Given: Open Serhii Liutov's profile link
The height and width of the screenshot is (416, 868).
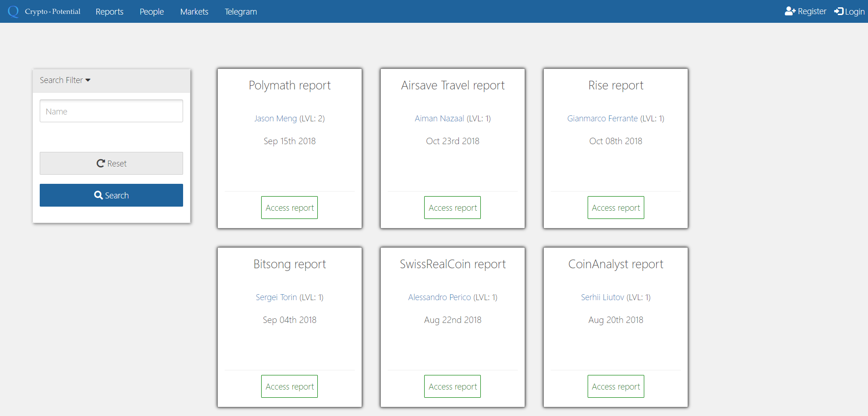Looking at the screenshot, I should pyautogui.click(x=602, y=297).
